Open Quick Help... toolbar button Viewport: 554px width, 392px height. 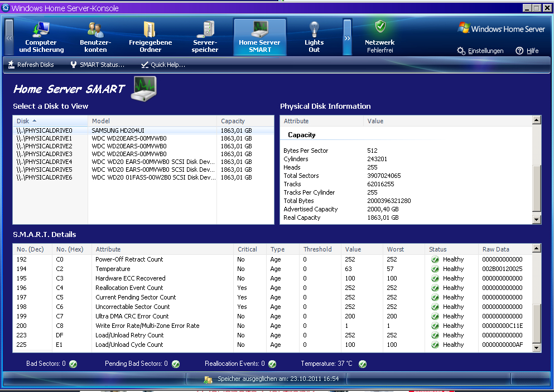(163, 65)
